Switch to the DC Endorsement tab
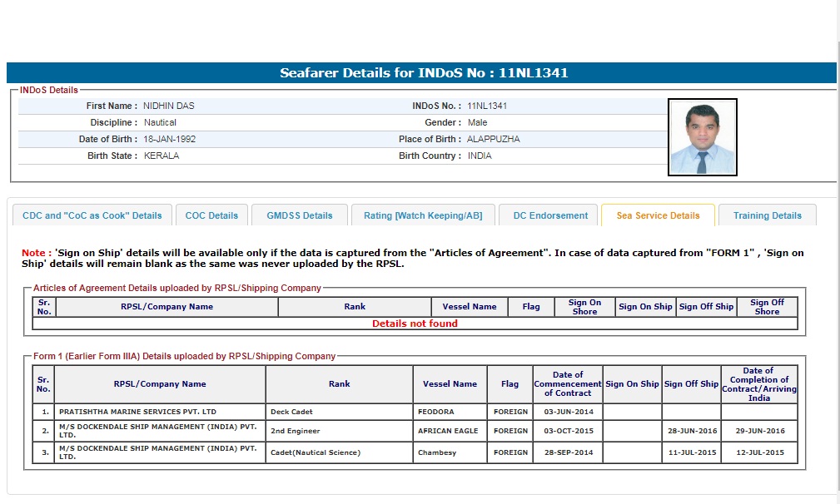 [550, 215]
